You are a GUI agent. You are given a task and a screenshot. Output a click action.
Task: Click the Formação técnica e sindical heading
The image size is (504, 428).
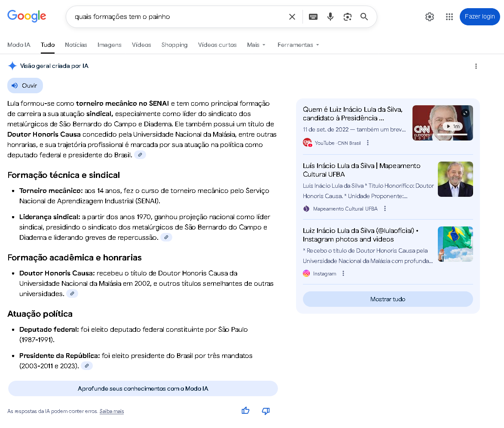click(64, 175)
